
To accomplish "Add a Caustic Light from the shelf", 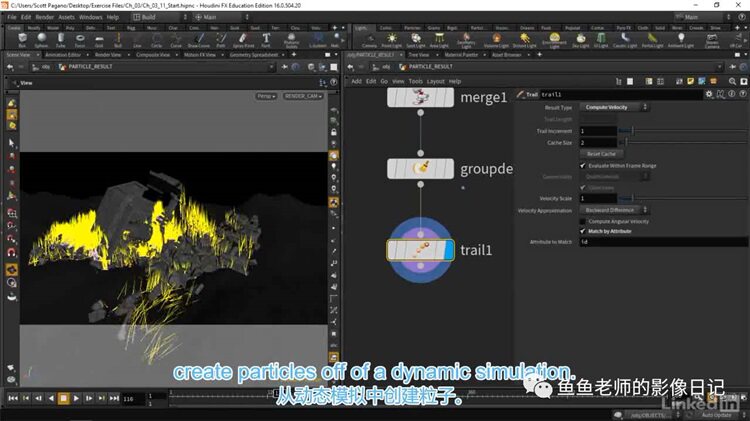I will (625, 40).
